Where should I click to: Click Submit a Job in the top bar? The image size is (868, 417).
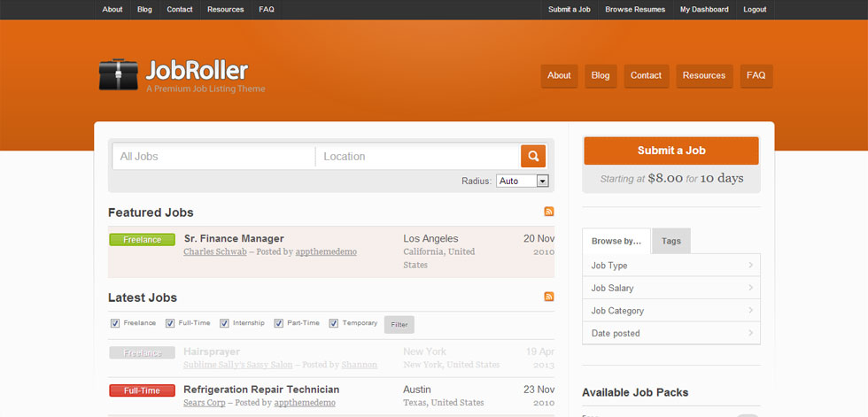[x=569, y=10]
